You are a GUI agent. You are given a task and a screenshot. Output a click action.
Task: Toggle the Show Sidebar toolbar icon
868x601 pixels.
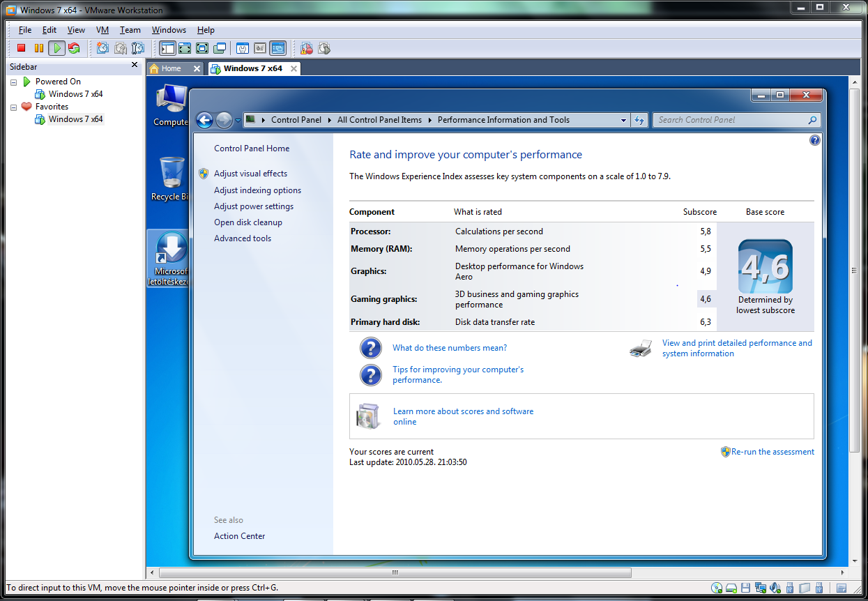point(167,48)
